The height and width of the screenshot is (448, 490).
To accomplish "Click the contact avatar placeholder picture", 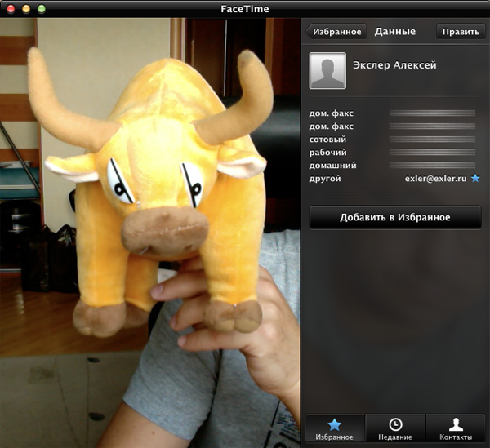I will click(327, 71).
